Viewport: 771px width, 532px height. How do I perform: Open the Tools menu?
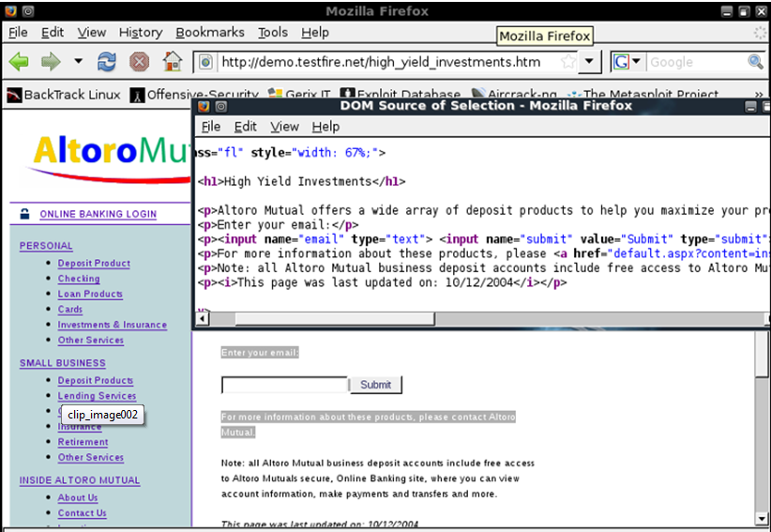pos(273,33)
